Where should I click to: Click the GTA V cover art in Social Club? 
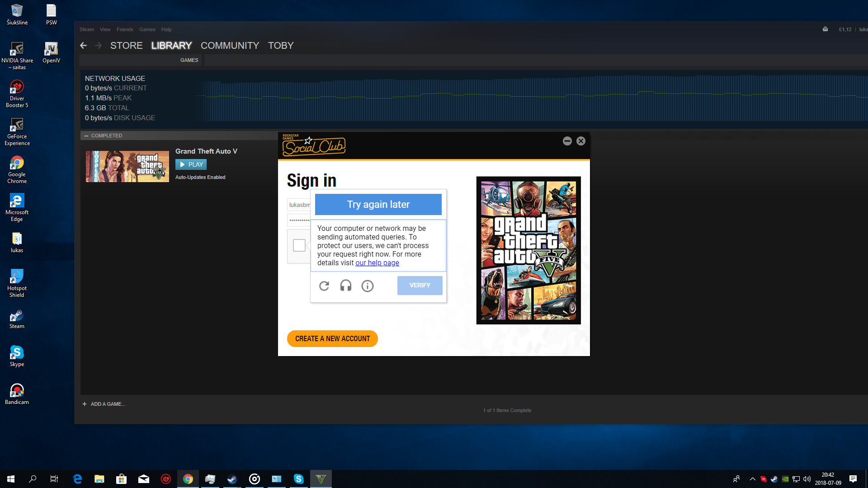click(528, 250)
